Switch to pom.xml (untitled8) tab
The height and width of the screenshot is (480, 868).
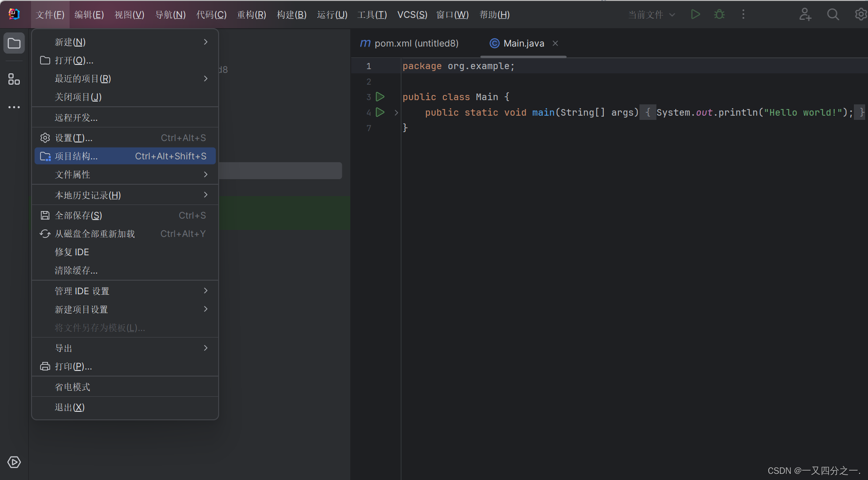click(x=409, y=43)
